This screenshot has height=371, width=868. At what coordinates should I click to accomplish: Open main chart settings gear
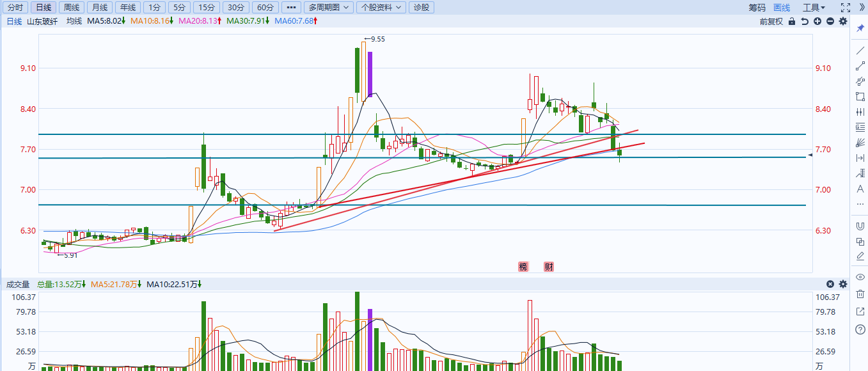(843, 21)
